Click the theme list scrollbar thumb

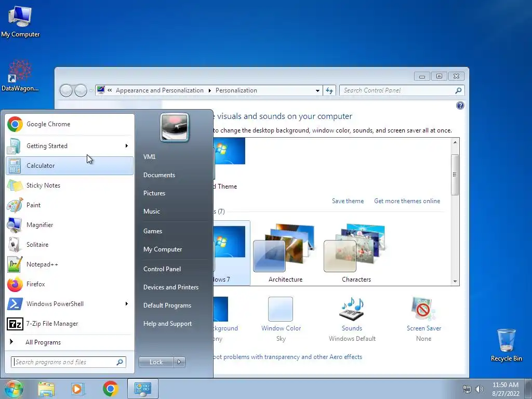(455, 175)
